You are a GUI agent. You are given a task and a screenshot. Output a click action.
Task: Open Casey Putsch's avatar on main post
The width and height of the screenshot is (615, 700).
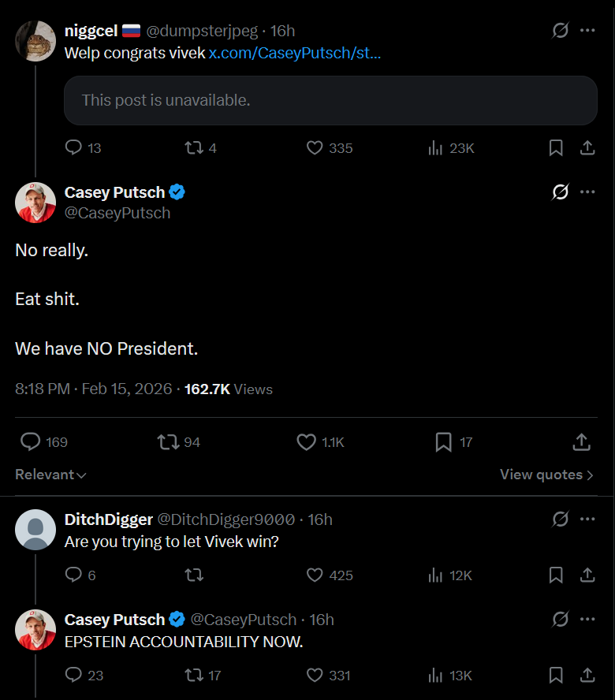pyautogui.click(x=35, y=203)
